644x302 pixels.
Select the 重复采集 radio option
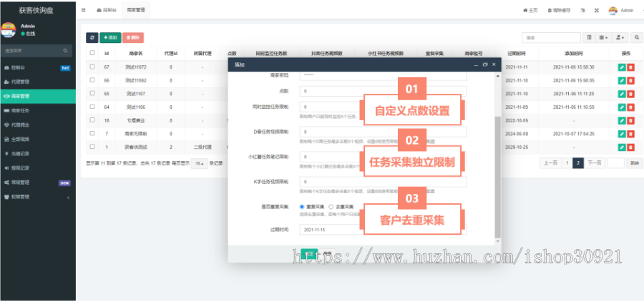point(302,207)
